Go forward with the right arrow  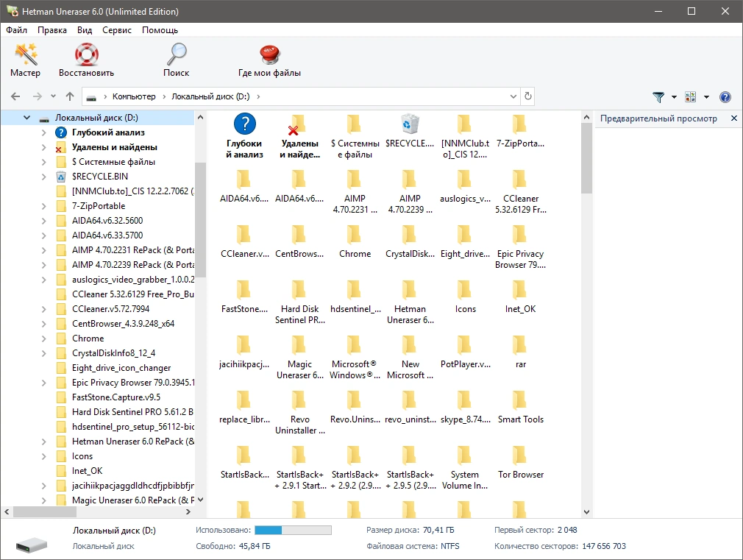click(38, 96)
